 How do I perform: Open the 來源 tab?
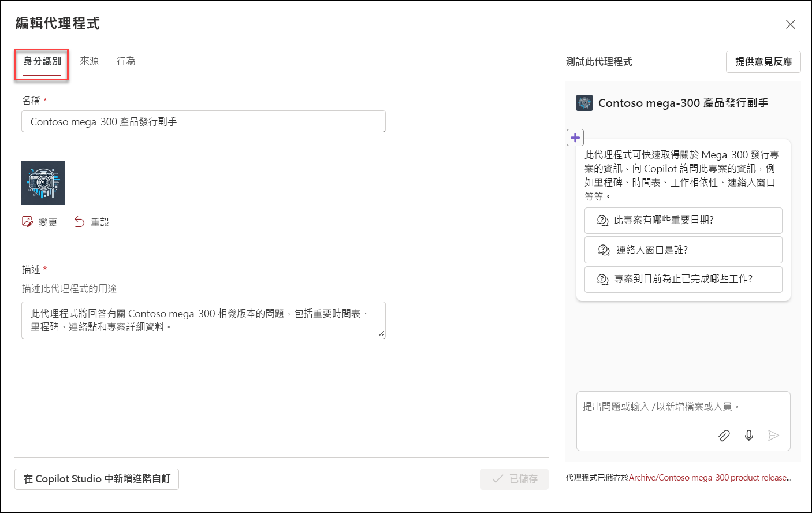coord(90,61)
